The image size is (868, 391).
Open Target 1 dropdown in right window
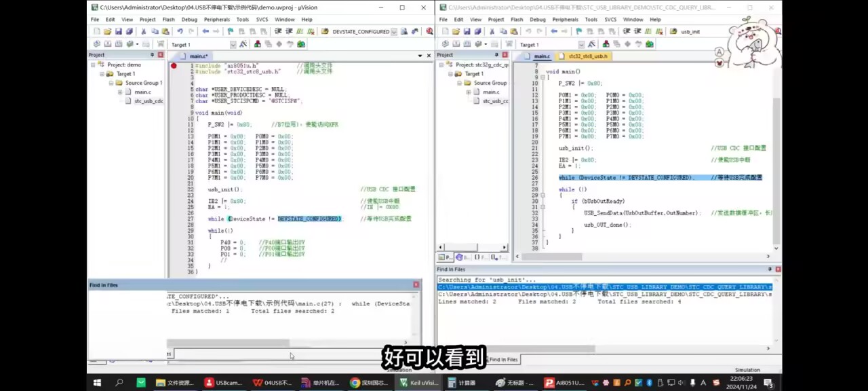(x=581, y=45)
